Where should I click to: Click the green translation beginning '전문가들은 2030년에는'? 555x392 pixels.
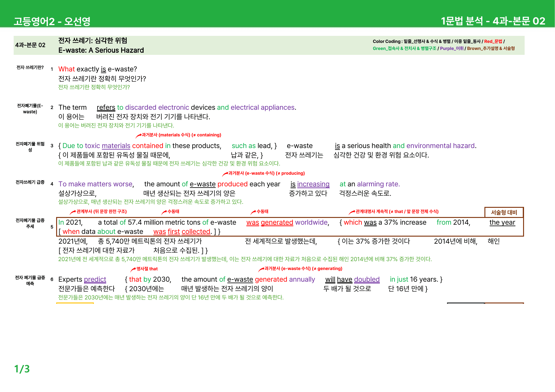coord(171,297)
